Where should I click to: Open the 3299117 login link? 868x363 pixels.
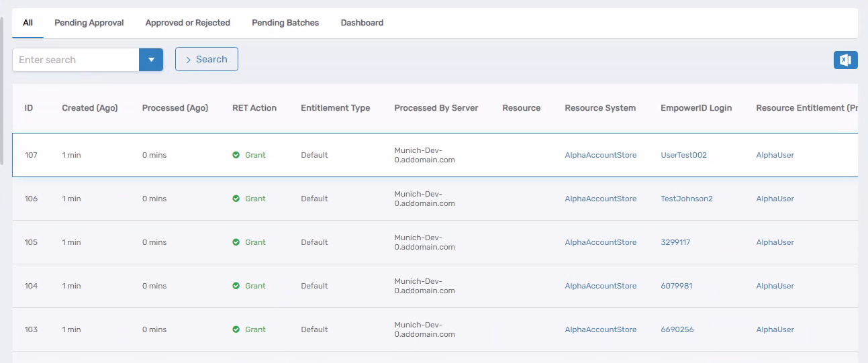coord(675,242)
